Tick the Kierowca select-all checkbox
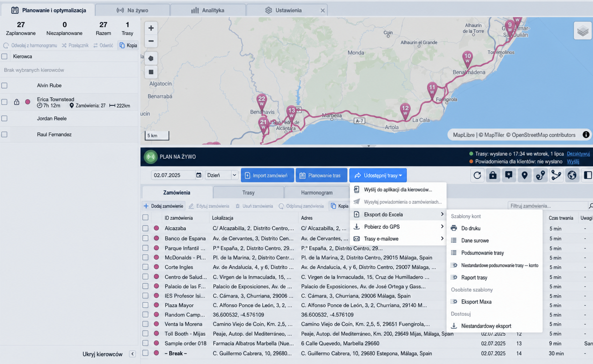This screenshot has height=364, width=593. 4,56
